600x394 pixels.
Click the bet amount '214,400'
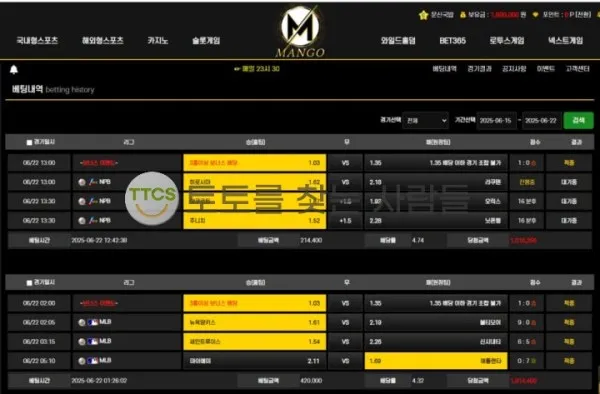pyautogui.click(x=311, y=240)
